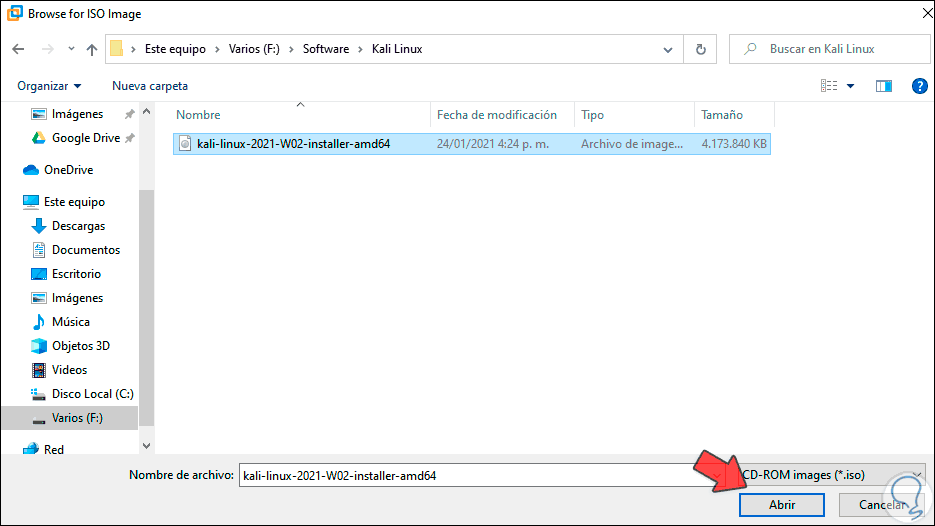935x526 pixels.
Task: Toggle the preview pane icon
Action: [x=884, y=86]
